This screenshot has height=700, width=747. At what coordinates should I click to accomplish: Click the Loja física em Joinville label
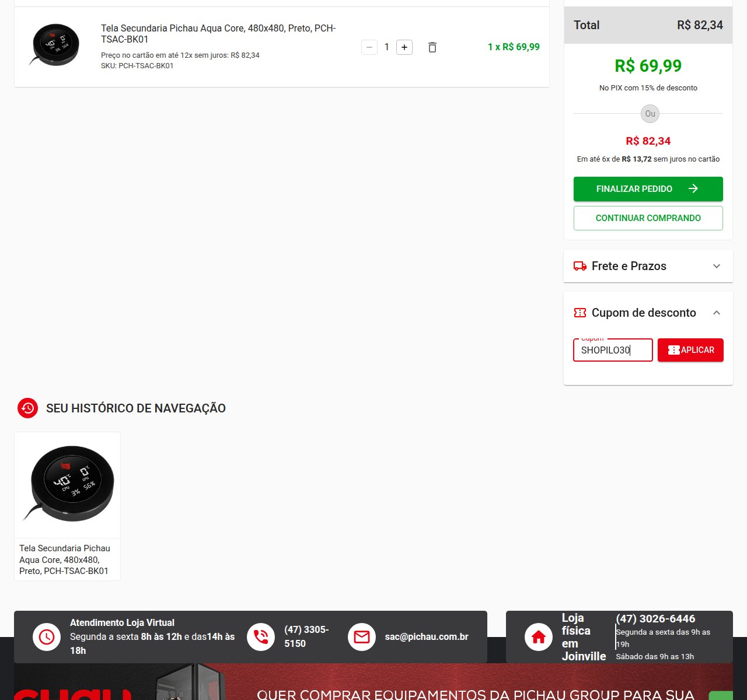(x=584, y=637)
